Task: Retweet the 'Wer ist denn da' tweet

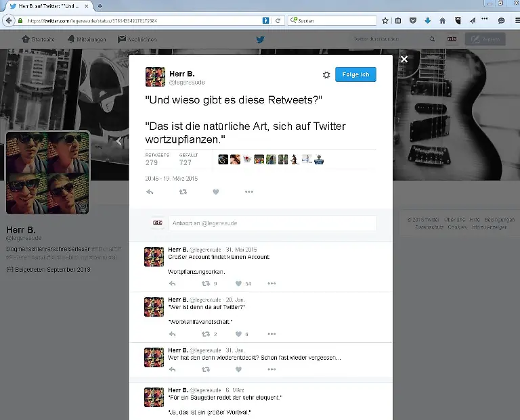Action: point(206,334)
